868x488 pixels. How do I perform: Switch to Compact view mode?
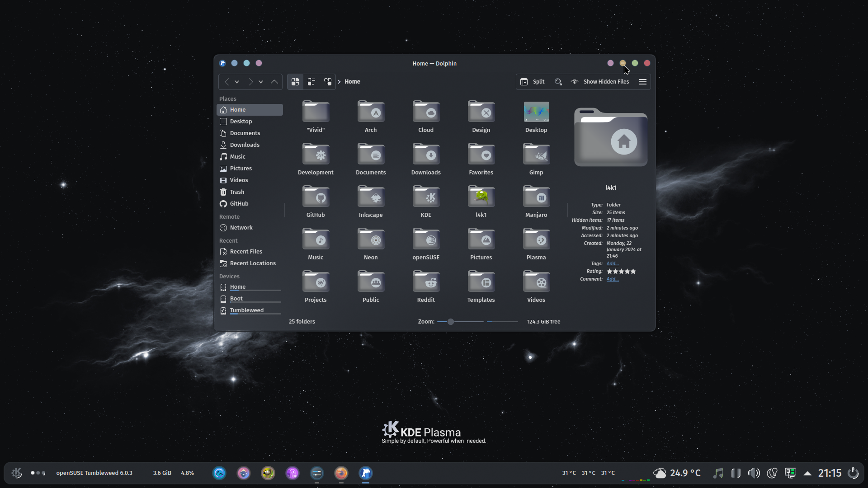click(311, 82)
